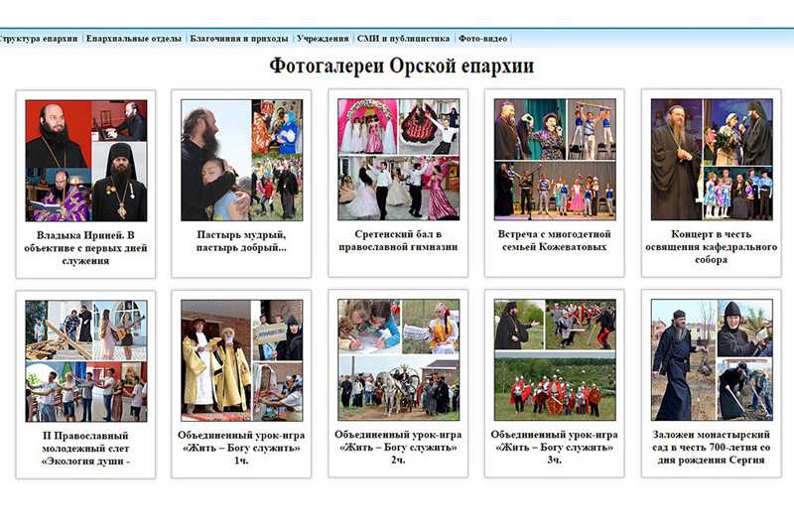
Task: Click the 'Епархиальные отделы' menu item
Action: tap(134, 39)
